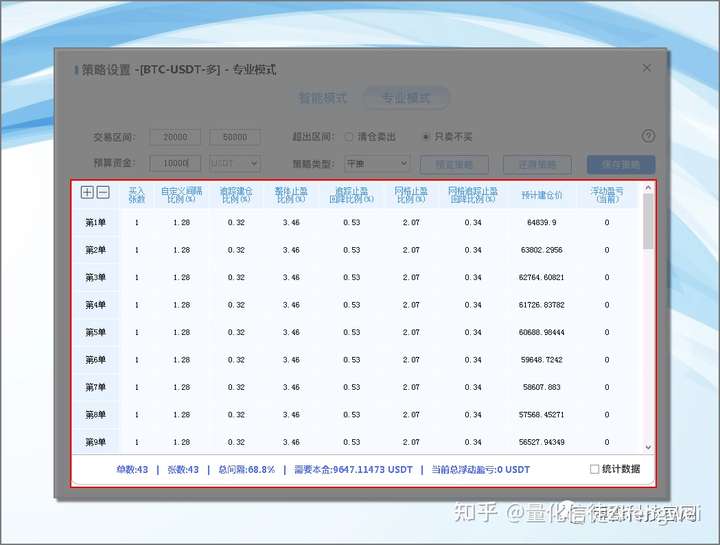The image size is (720, 545).
Task: Click the 网格止盈比例 column header
Action: [x=411, y=195]
